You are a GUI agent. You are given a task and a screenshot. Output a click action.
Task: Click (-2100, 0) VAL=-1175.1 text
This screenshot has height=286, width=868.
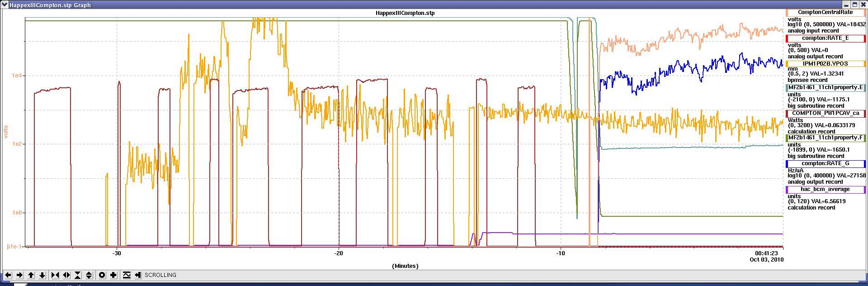coord(819,100)
